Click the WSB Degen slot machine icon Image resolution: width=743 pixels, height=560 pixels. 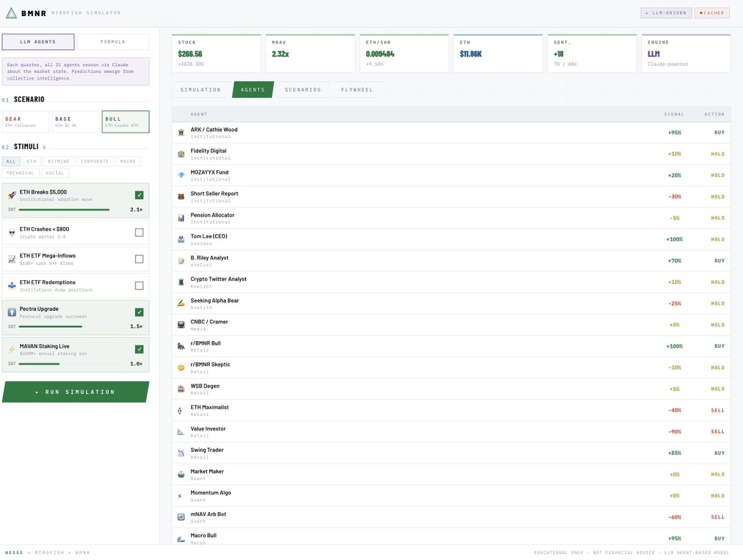(x=181, y=389)
